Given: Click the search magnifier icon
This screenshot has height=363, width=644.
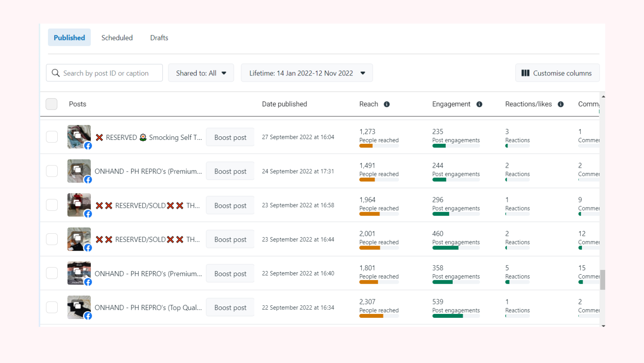Looking at the screenshot, I should tap(56, 73).
